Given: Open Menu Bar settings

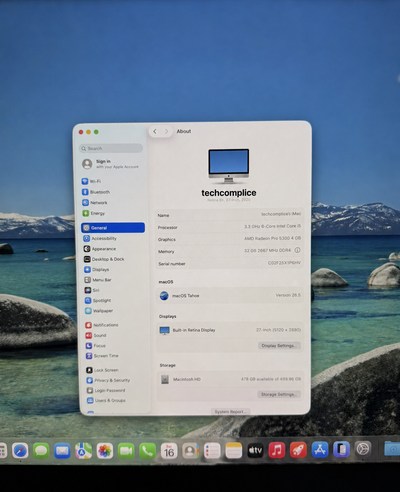Looking at the screenshot, I should pos(115,280).
